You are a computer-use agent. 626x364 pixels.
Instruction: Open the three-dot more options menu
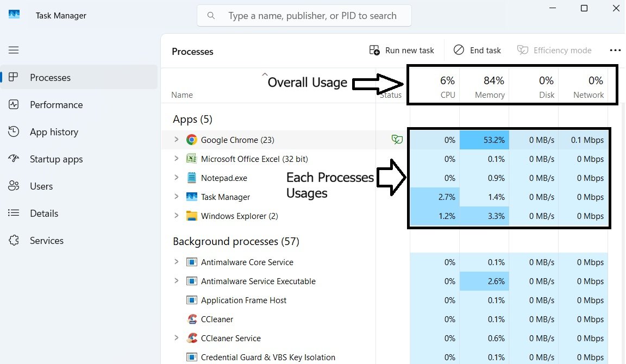tap(615, 51)
